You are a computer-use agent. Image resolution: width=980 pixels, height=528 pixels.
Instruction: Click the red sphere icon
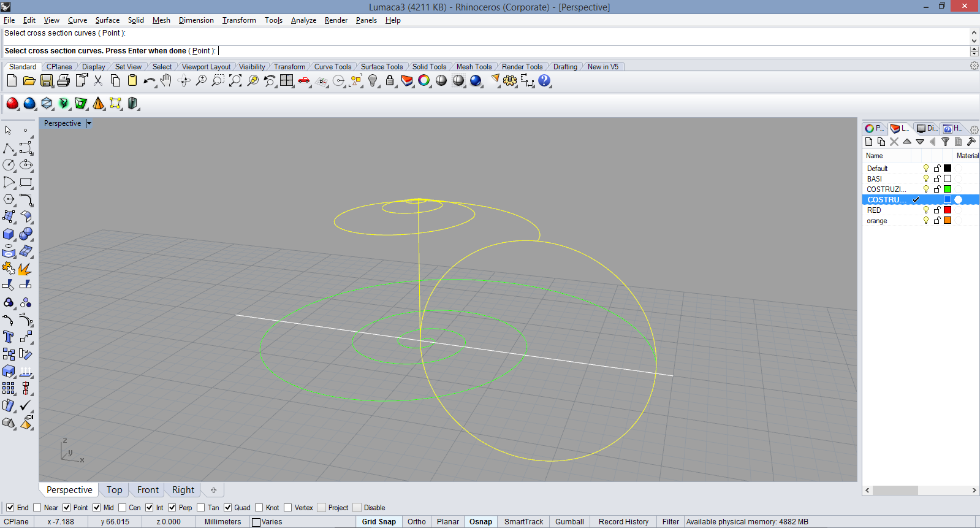pos(12,103)
